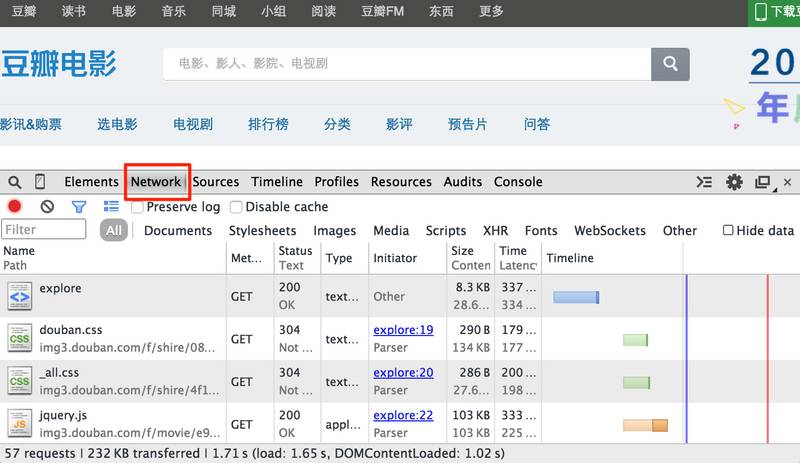Filter requests by Fonts
Viewport: 800px width, 463px height.
[541, 231]
